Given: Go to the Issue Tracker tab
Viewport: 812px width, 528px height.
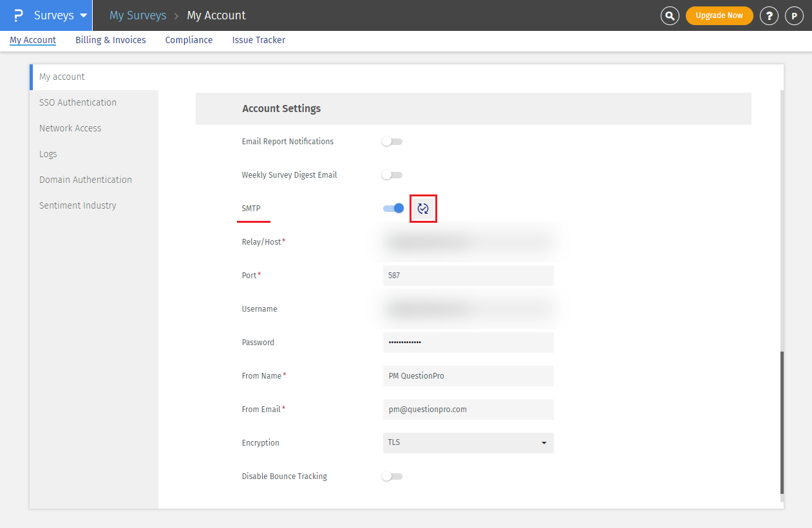Looking at the screenshot, I should [259, 40].
